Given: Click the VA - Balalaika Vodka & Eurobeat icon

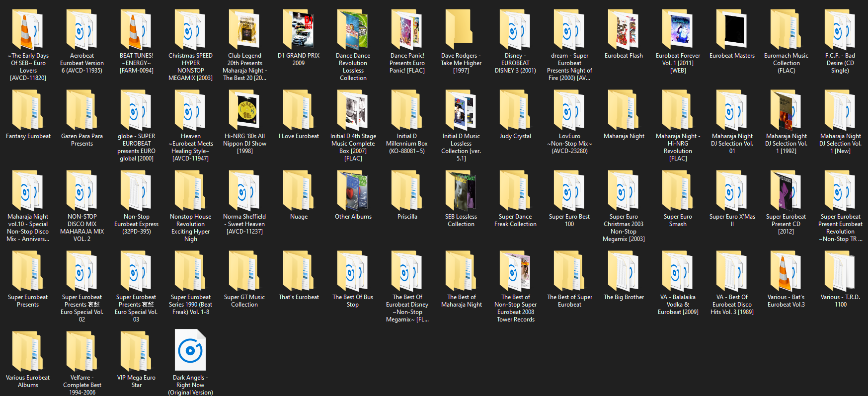Looking at the screenshot, I should (x=678, y=271).
